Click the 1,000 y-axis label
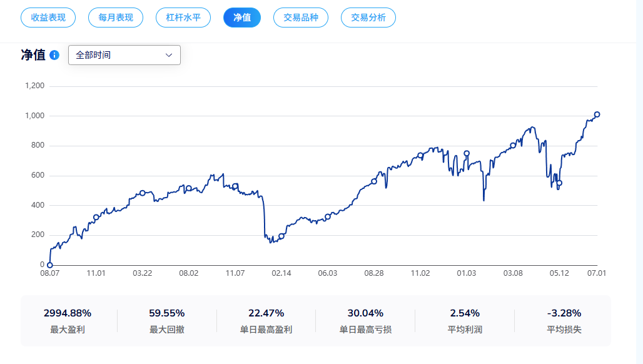This screenshot has width=643, height=364. (35, 116)
